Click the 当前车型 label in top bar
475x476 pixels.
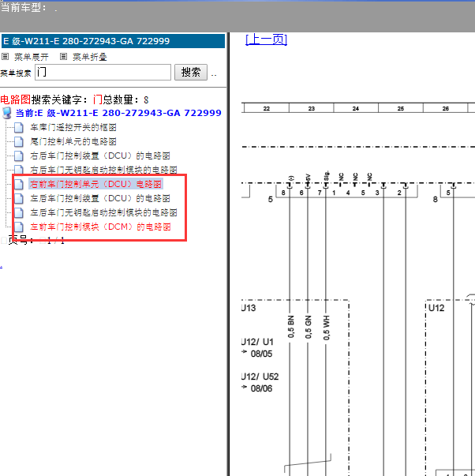24,8
